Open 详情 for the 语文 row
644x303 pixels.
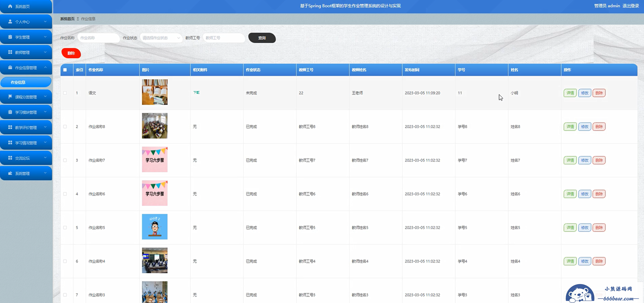[x=570, y=93]
